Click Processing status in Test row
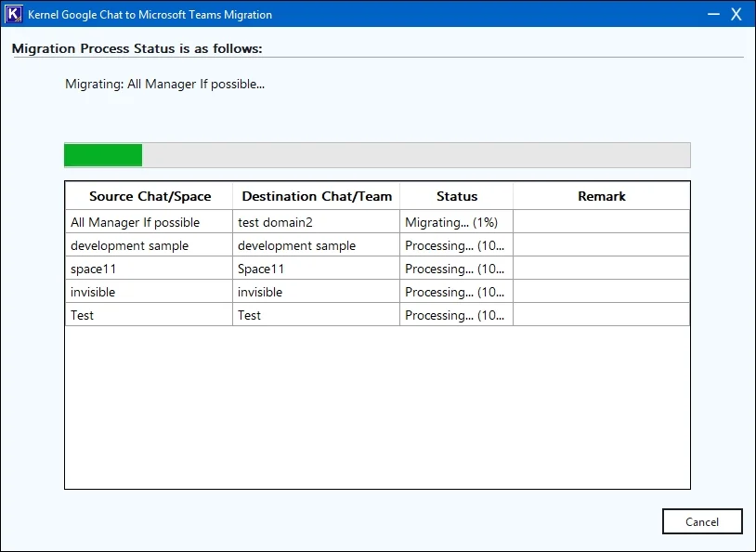Image resolution: width=756 pixels, height=552 pixels. 457,315
